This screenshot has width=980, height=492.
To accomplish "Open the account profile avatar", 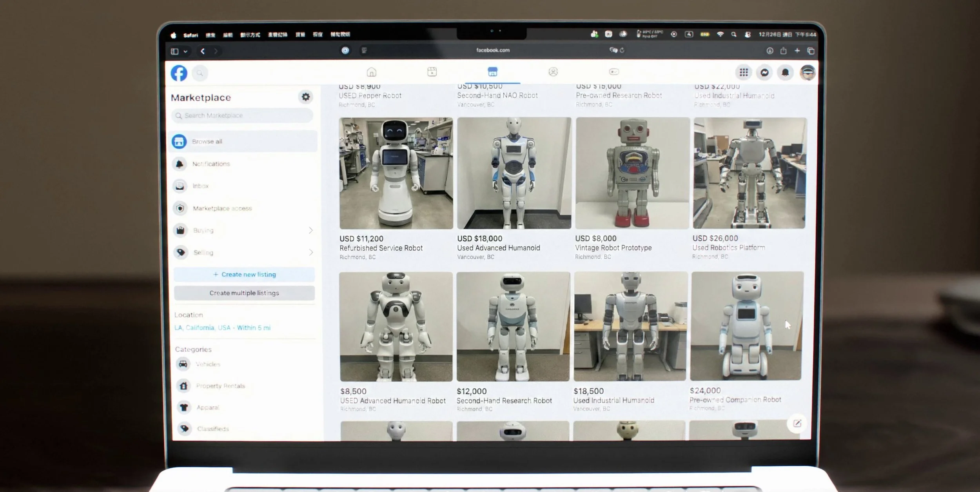I will tap(808, 73).
